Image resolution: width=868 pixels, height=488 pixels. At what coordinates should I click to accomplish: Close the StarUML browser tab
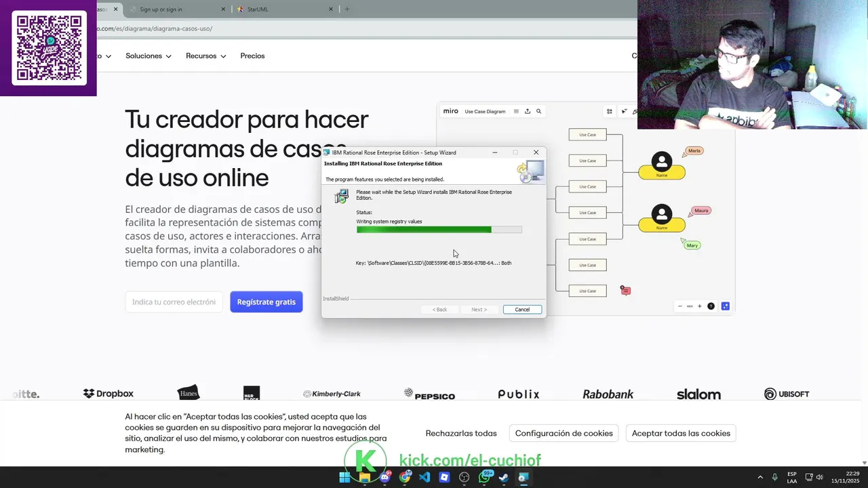click(331, 9)
